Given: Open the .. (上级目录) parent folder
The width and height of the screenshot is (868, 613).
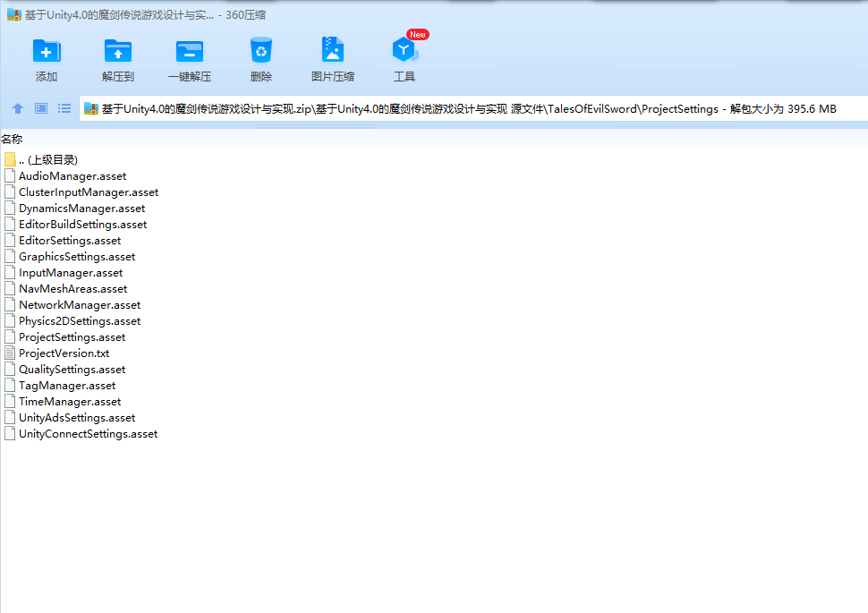Looking at the screenshot, I should (47, 160).
